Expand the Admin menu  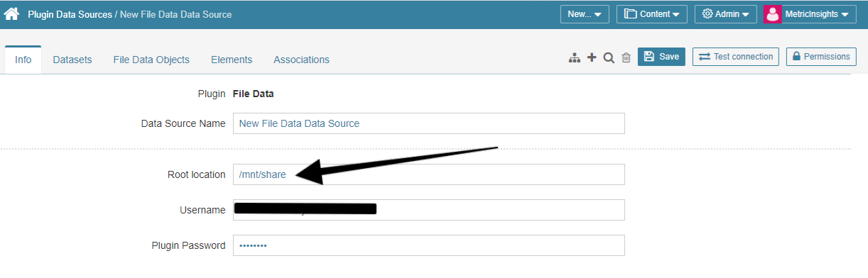725,14
